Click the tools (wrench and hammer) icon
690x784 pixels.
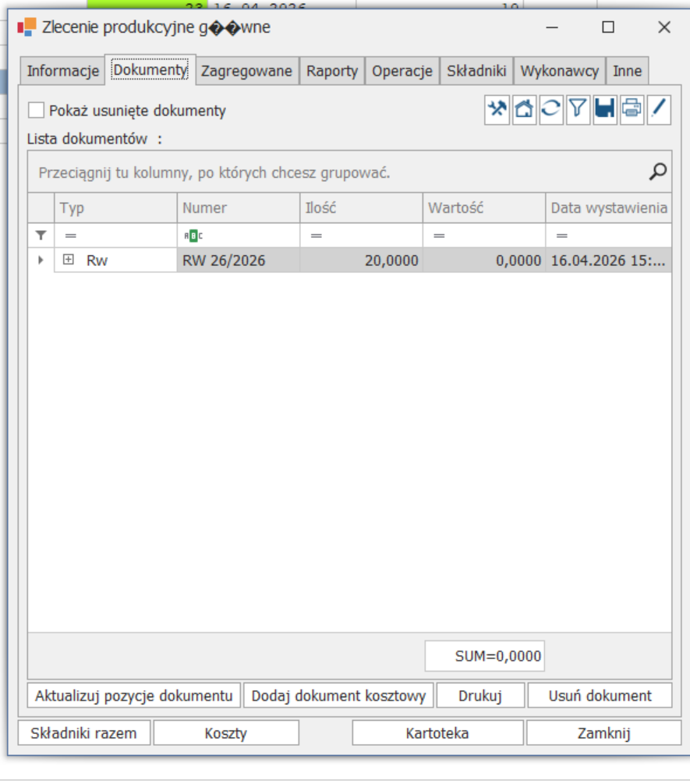(497, 109)
